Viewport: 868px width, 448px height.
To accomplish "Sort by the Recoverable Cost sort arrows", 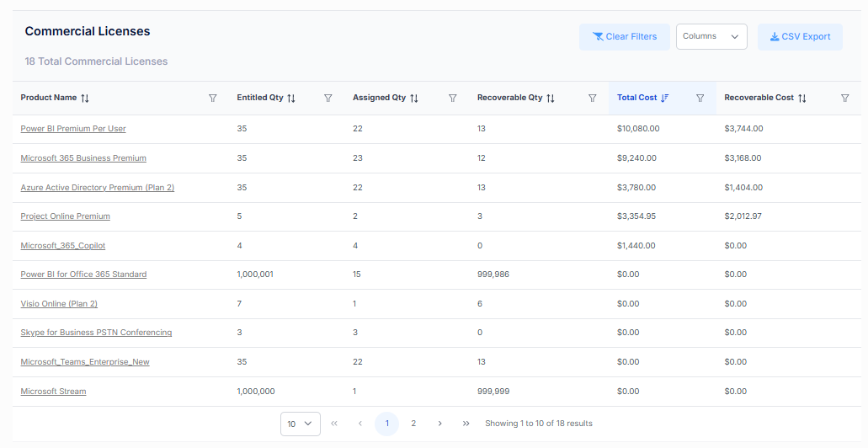I will click(802, 99).
